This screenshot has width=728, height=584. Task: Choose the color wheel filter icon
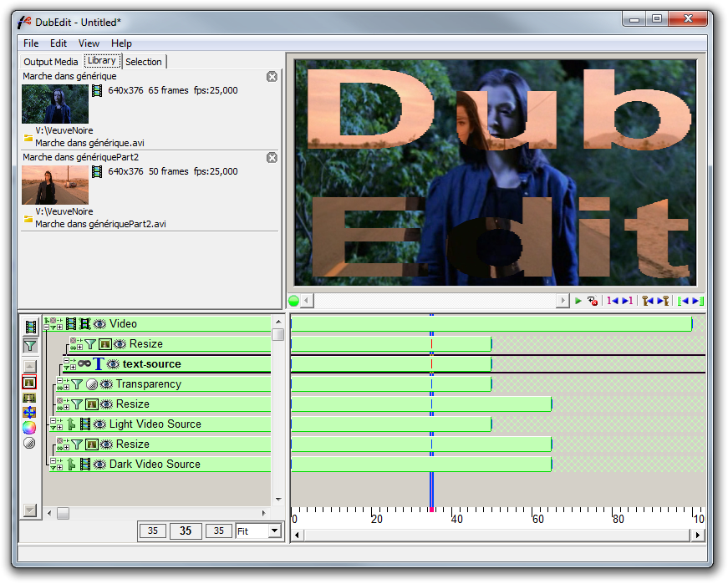point(29,428)
